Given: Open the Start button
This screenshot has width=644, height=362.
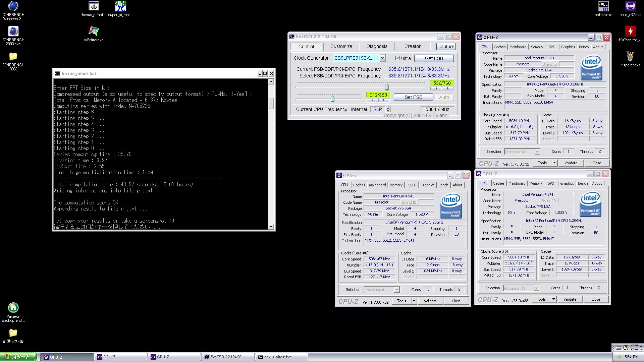Looking at the screenshot, I should click(18, 357).
